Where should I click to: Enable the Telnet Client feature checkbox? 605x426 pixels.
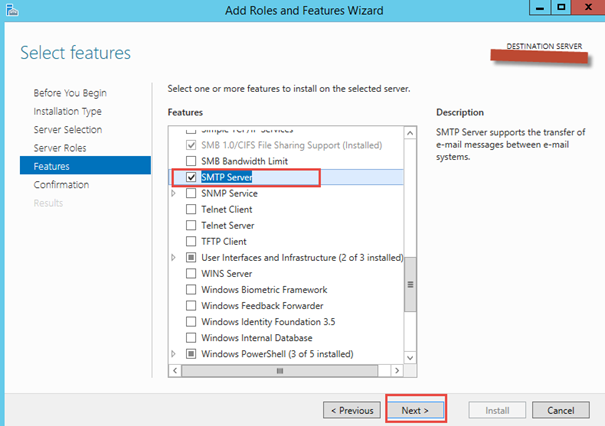click(191, 209)
